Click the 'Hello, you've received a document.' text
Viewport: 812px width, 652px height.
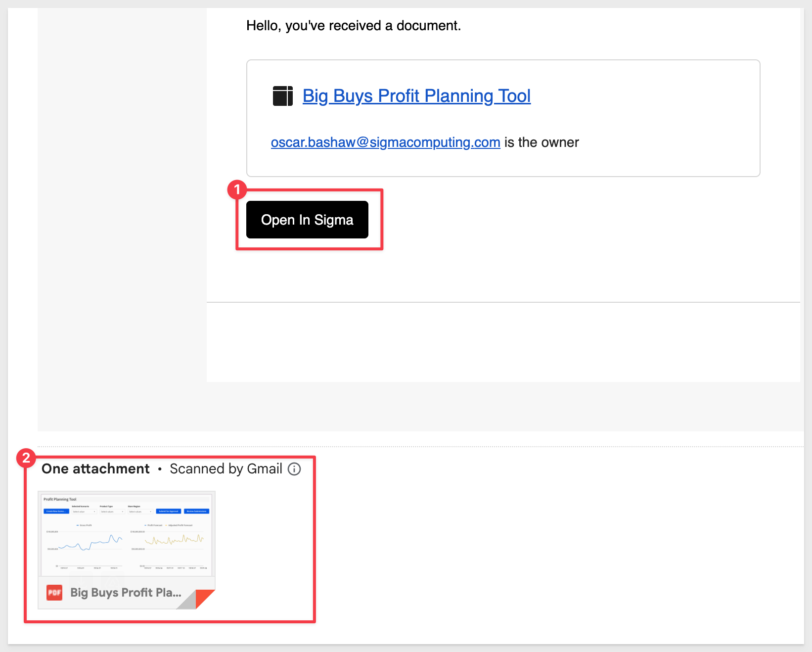coord(354,26)
